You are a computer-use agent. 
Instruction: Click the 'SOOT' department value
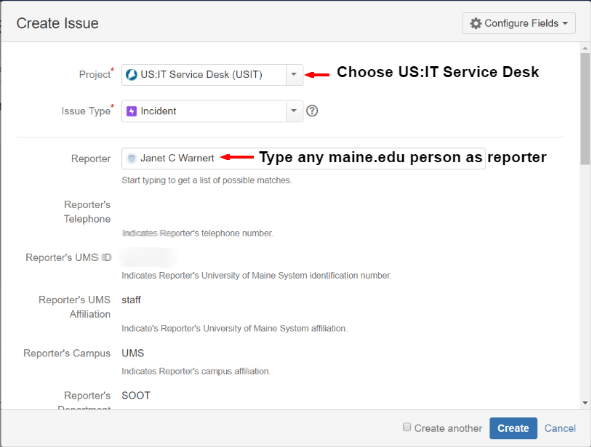(136, 395)
